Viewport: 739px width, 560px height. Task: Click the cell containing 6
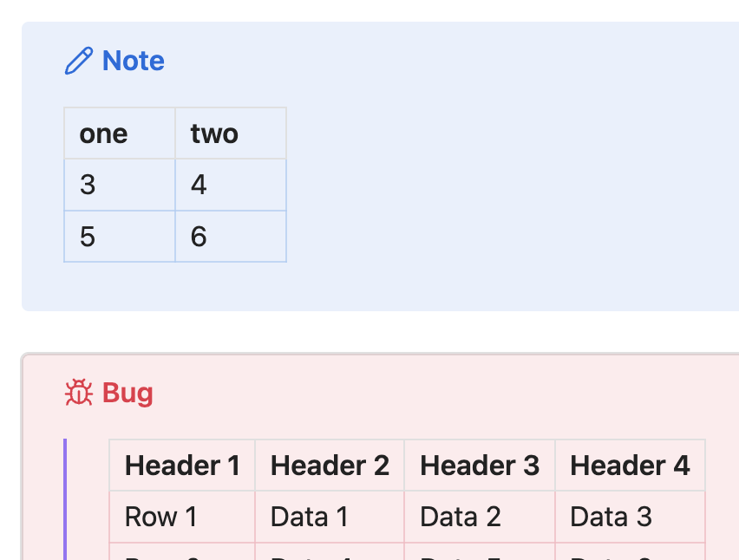tap(231, 237)
